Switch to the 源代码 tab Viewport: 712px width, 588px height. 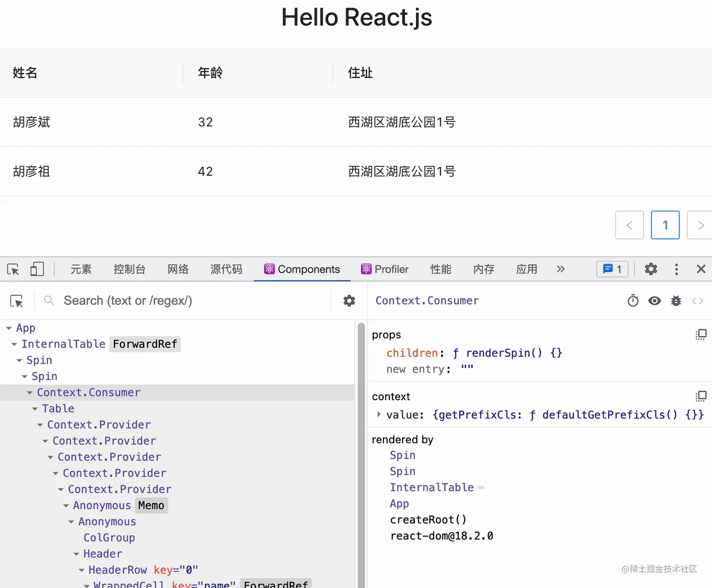pyautogui.click(x=227, y=269)
